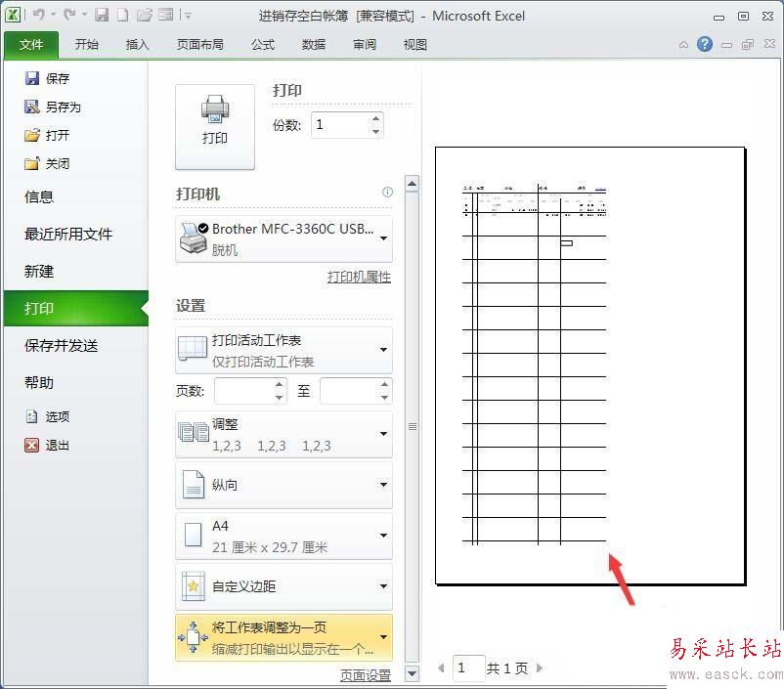This screenshot has width=784, height=689.
Task: Select 打印 (Print) in the sidebar
Action: click(76, 308)
